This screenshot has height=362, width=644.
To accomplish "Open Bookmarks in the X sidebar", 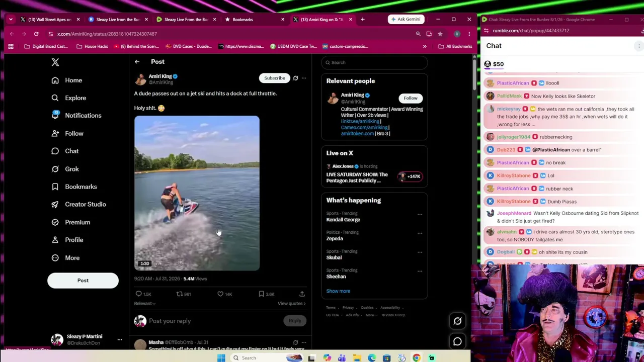I will (74, 187).
